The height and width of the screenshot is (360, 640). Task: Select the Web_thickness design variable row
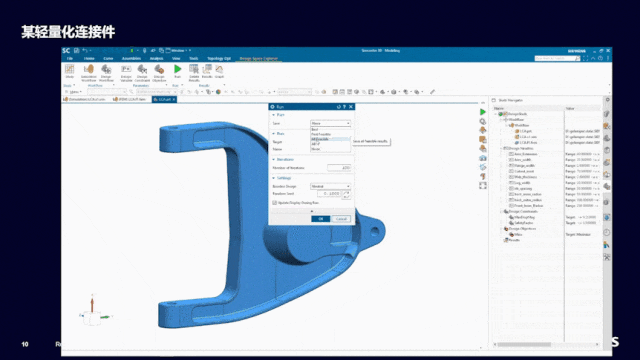point(522,177)
